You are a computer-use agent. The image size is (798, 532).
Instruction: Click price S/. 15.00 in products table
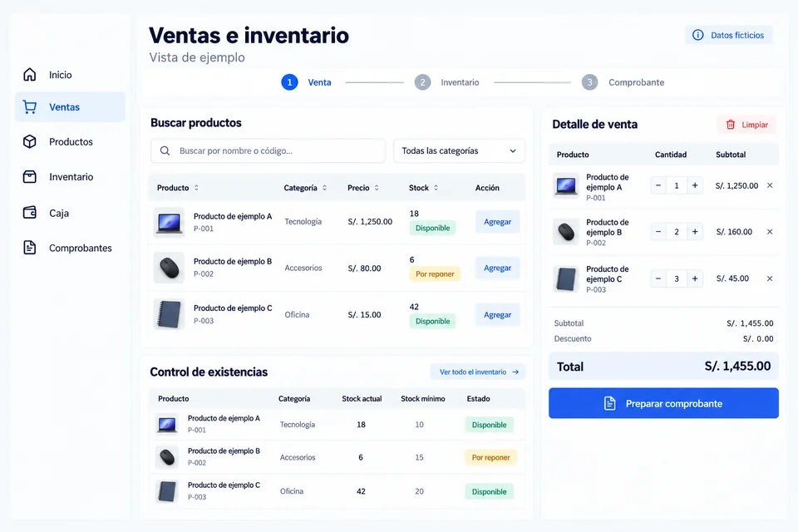364,314
